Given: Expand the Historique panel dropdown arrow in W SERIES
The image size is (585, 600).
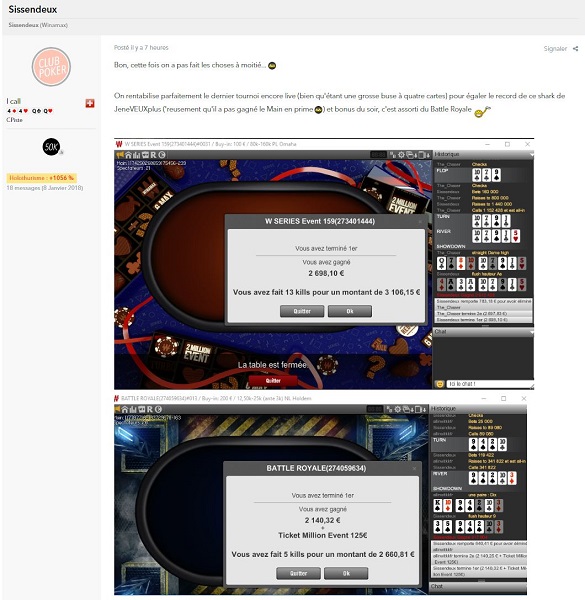Looking at the screenshot, I should pyautogui.click(x=531, y=154).
